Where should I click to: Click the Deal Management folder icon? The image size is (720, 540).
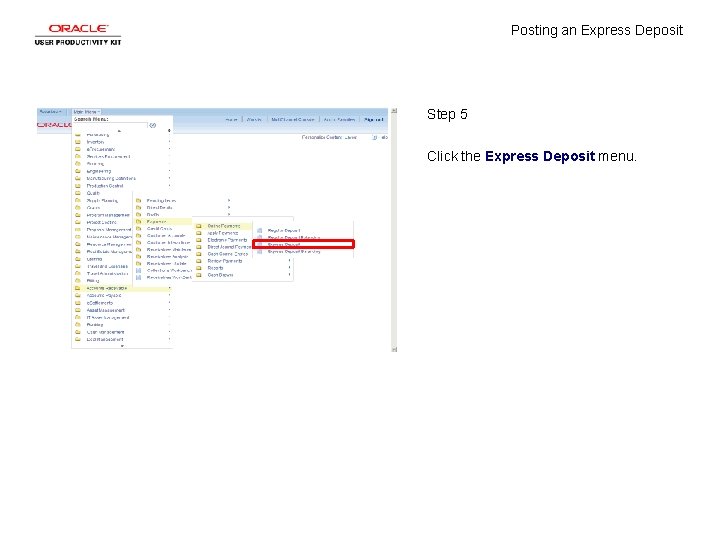click(x=78, y=339)
